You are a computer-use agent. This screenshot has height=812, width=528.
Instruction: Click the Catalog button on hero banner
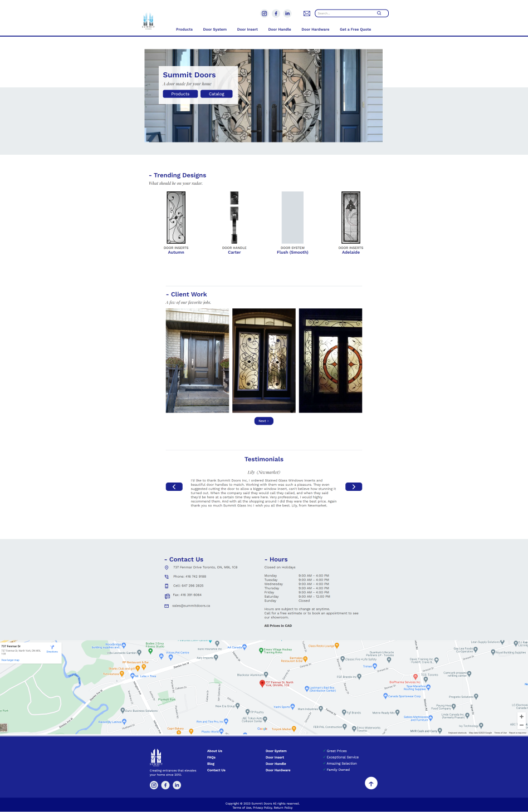217,94
